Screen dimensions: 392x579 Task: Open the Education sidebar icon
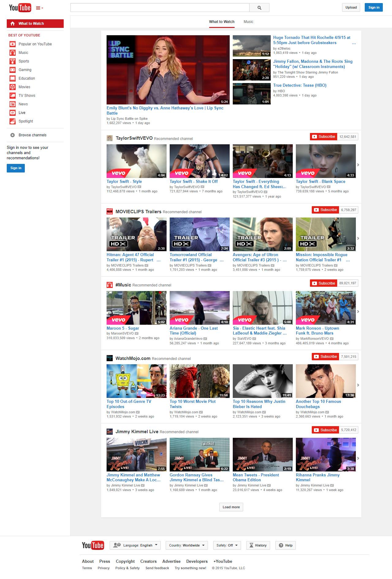coord(13,78)
